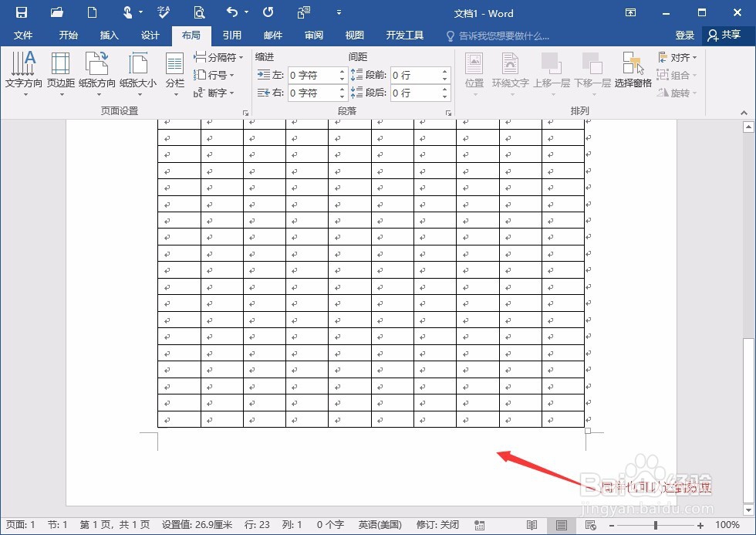Expand the 行号 (Line Numbers) dropdown
Screen dimensions: 756x535
(x=214, y=74)
